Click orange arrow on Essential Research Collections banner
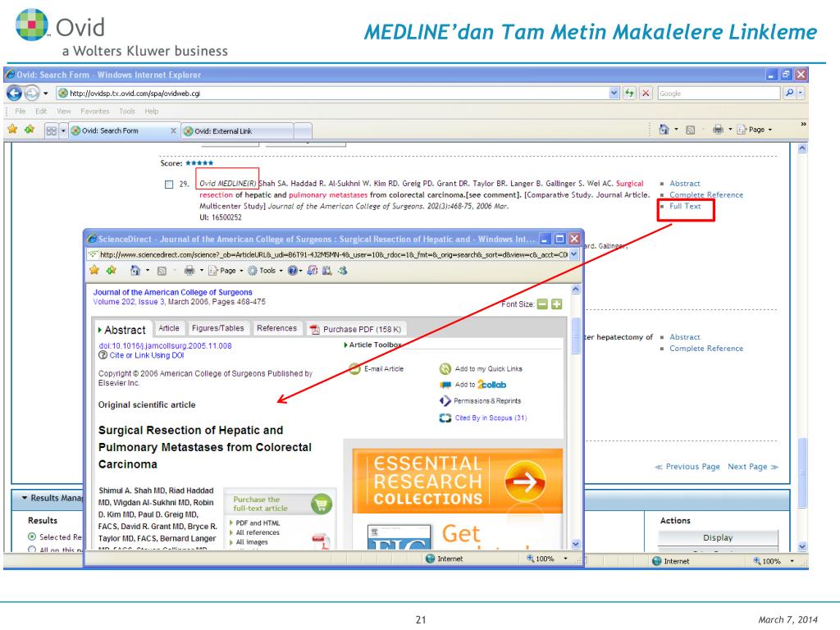840x630 pixels. (525, 482)
